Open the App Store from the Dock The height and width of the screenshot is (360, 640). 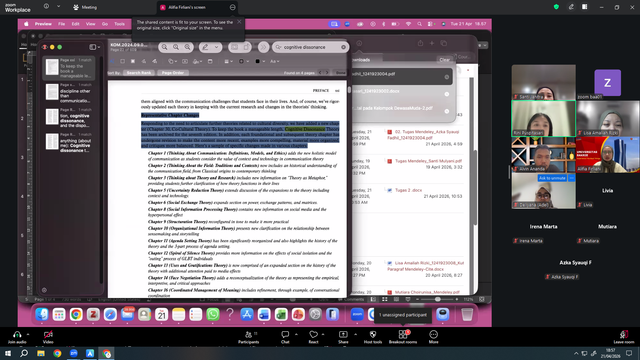coord(247,314)
